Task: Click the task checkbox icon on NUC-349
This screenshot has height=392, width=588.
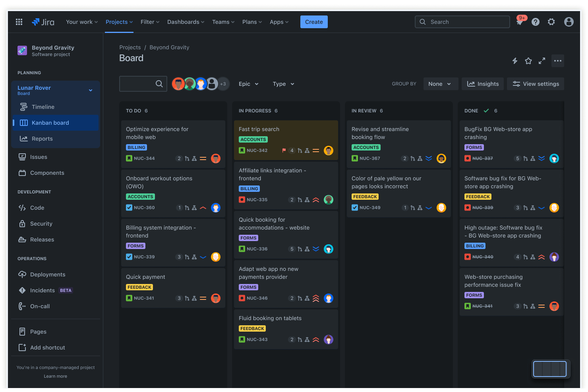Action: [355, 207]
